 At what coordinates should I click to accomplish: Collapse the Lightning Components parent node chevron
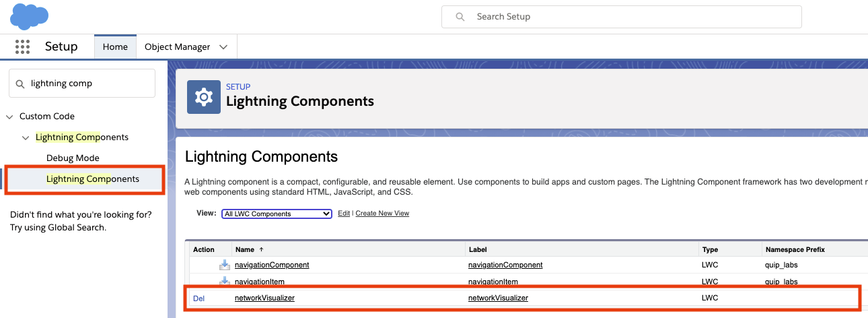tap(26, 137)
